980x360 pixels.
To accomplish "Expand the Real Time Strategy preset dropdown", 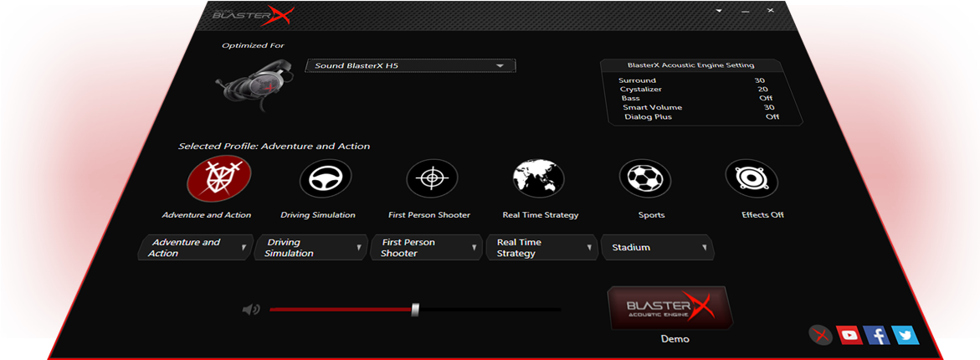I will 542,248.
